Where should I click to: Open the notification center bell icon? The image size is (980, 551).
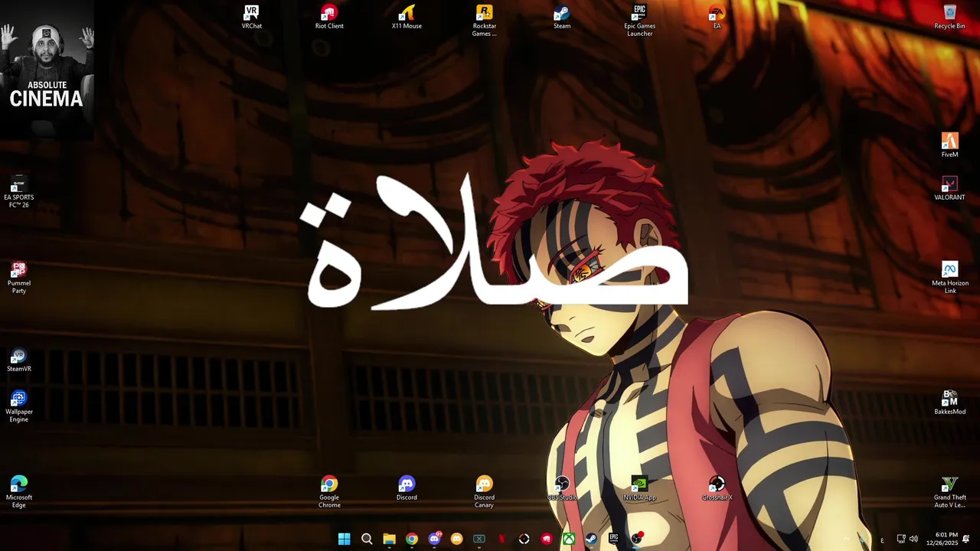(x=966, y=540)
